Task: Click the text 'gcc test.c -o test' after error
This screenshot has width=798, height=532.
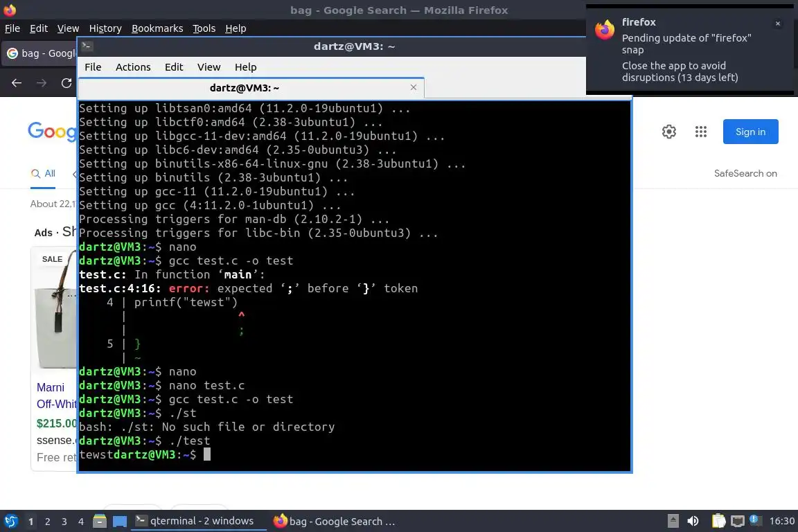Action: [x=231, y=399]
